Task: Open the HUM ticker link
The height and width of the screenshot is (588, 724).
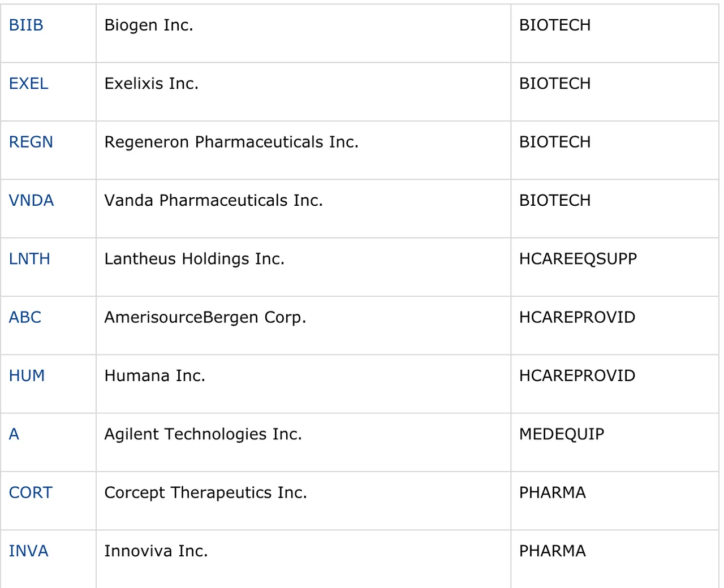Action: point(27,376)
